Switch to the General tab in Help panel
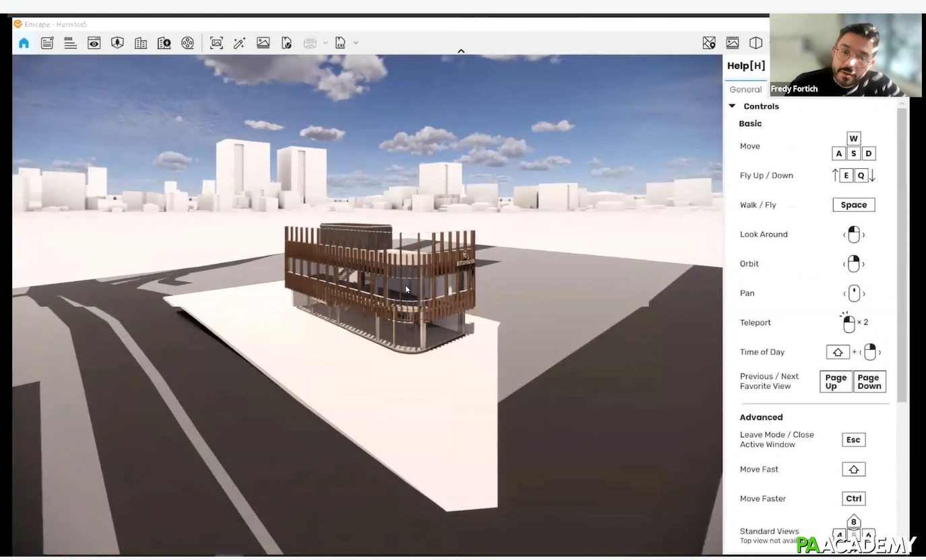The width and height of the screenshot is (926, 560). 745,89
